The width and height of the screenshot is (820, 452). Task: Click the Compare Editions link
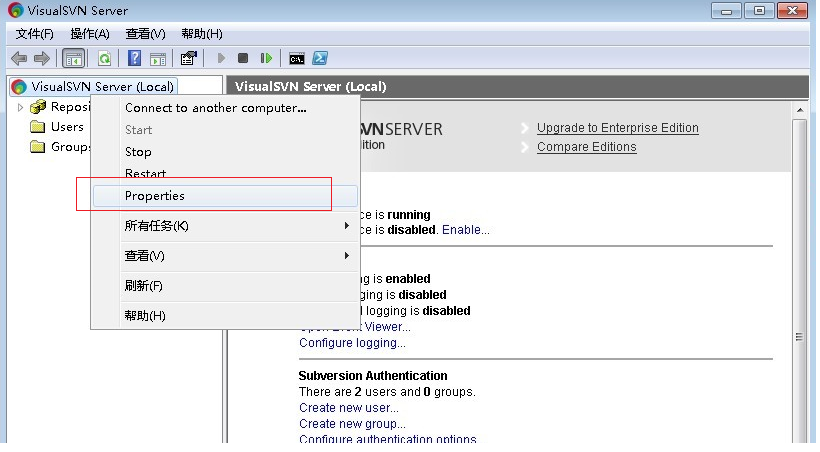click(x=587, y=146)
